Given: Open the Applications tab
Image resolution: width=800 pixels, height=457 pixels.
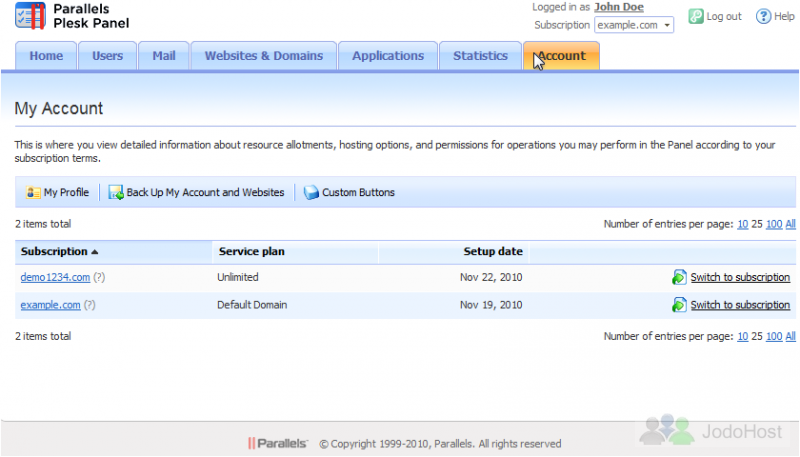Looking at the screenshot, I should [x=388, y=56].
